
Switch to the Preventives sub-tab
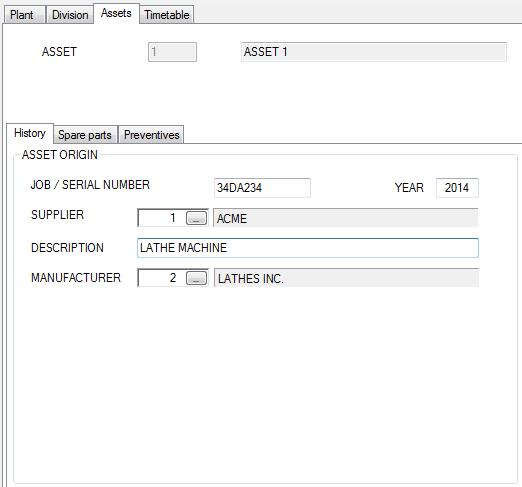pos(151,135)
